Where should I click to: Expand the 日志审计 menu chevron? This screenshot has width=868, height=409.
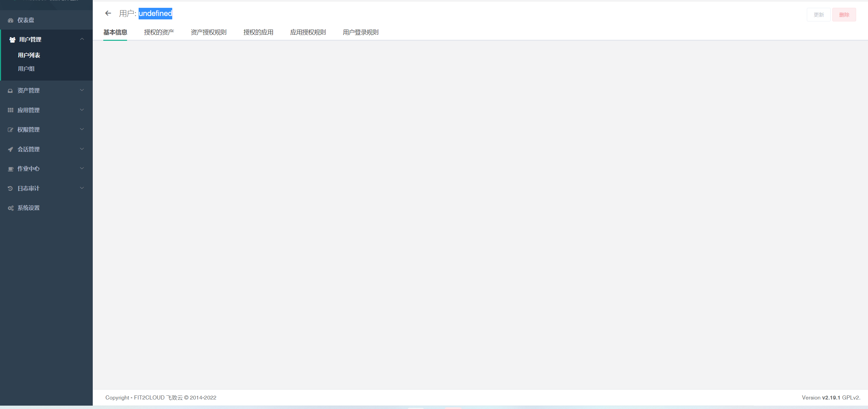pos(82,187)
